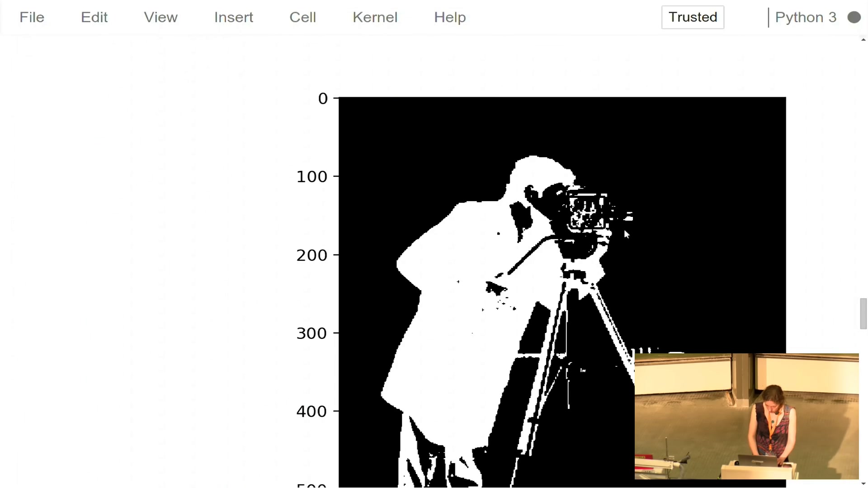Click the Trusted notebook button

click(x=693, y=17)
